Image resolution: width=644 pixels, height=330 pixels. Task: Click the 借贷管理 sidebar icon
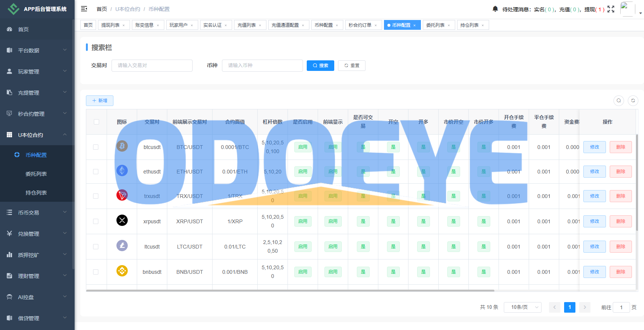[x=9, y=318]
